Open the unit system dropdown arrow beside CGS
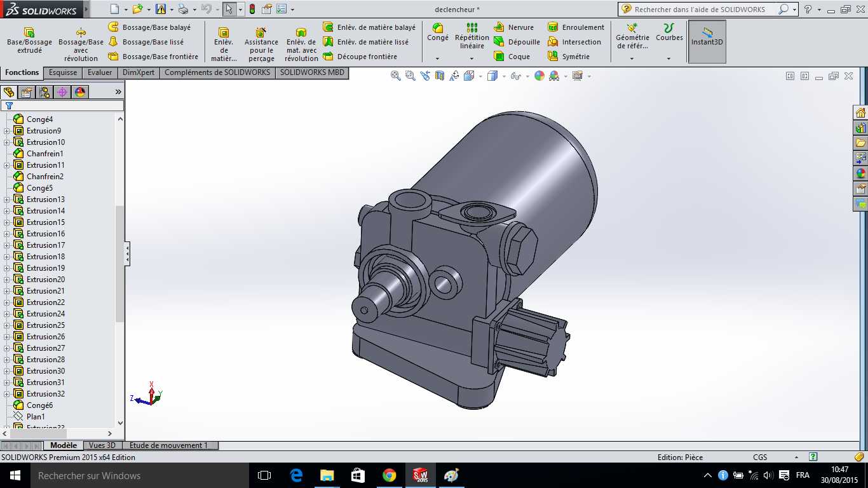The width and height of the screenshot is (868, 488). 796,457
